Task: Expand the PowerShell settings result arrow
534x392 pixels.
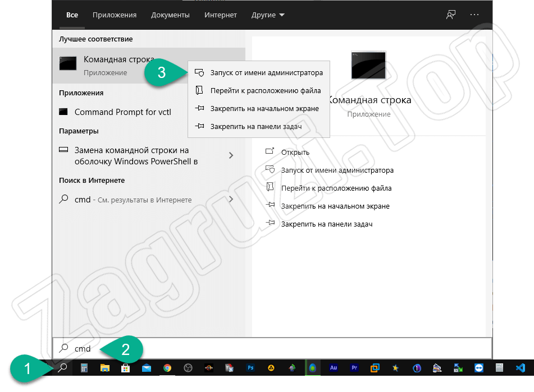Action: point(231,155)
